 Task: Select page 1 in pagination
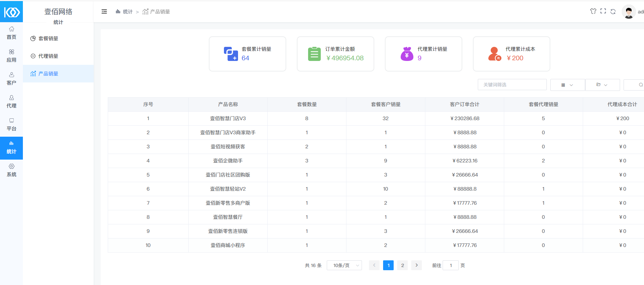388,265
